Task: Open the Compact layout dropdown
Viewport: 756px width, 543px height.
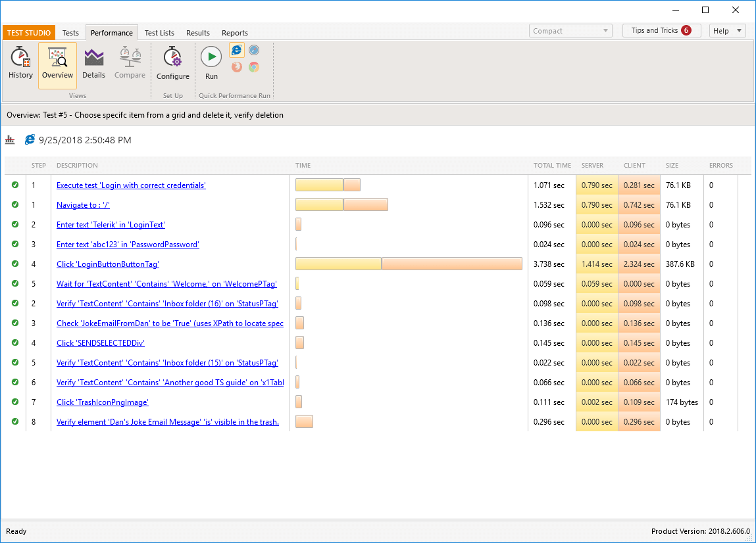Action: [570, 31]
